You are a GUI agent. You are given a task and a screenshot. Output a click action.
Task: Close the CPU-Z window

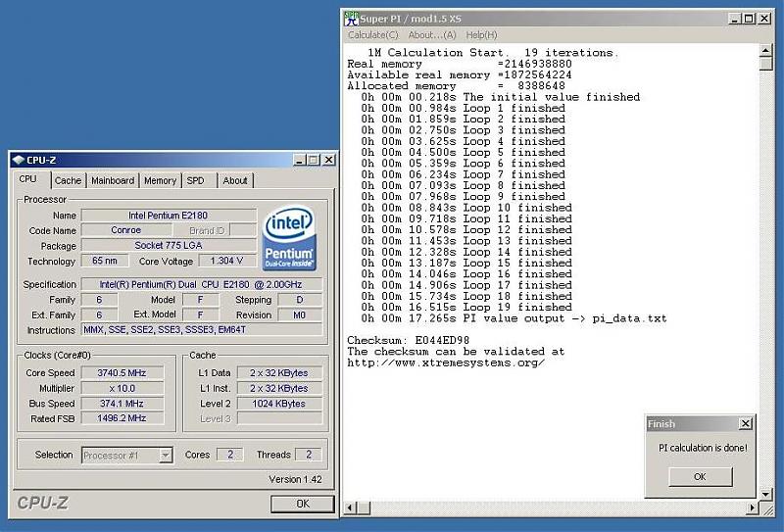coord(328,160)
